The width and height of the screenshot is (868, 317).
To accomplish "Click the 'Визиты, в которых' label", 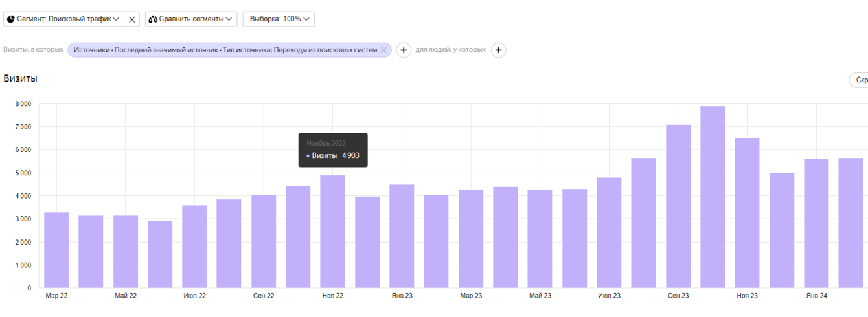I will (x=34, y=50).
